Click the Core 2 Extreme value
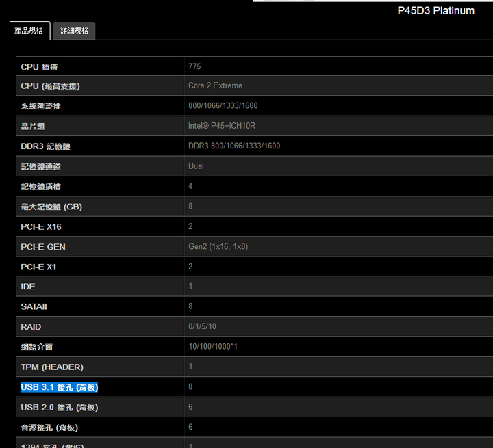Image resolution: width=493 pixels, height=448 pixels. 216,85
